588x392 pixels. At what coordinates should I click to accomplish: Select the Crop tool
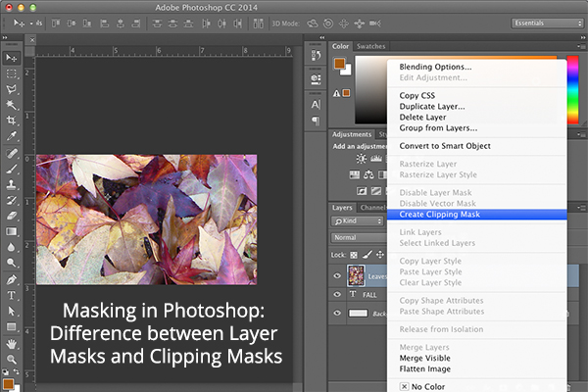(11, 120)
